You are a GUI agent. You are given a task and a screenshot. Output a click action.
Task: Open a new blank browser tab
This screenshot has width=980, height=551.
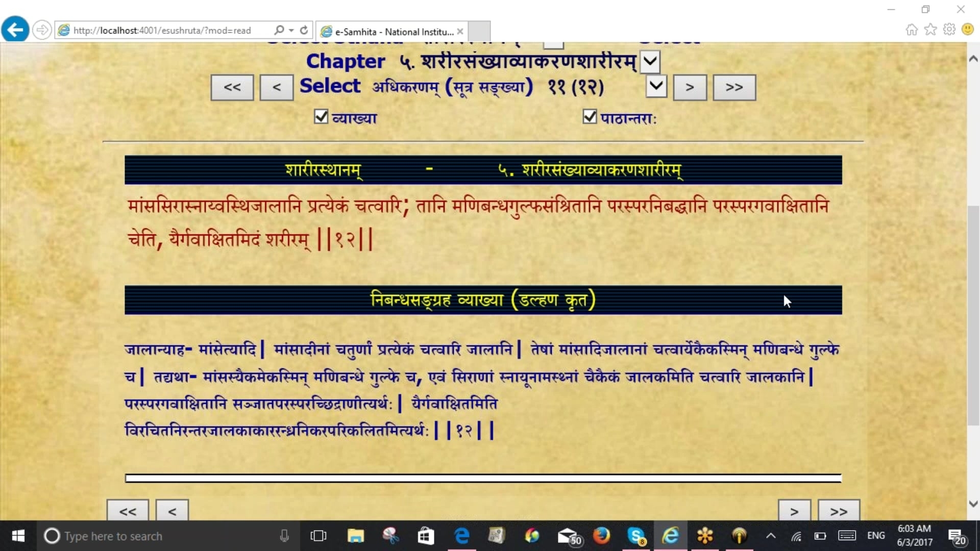479,32
